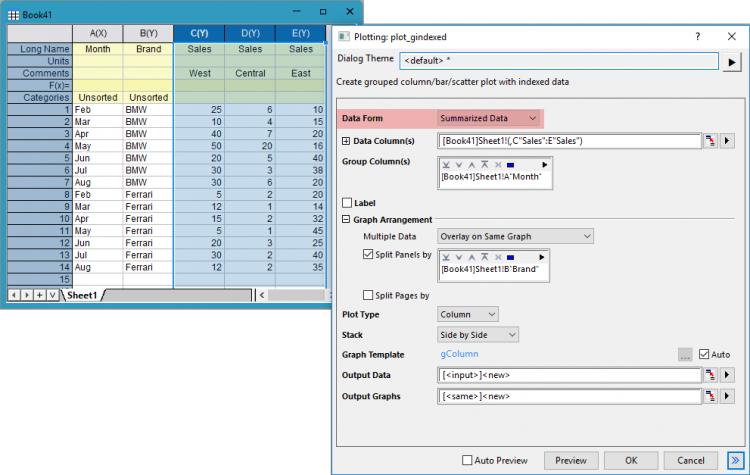Open Multiple Data dropdown (Overlay on Same Graph)
750x475 pixels.
515,236
